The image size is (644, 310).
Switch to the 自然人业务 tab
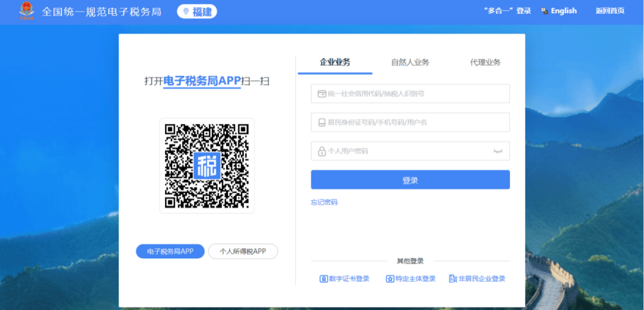click(x=410, y=62)
